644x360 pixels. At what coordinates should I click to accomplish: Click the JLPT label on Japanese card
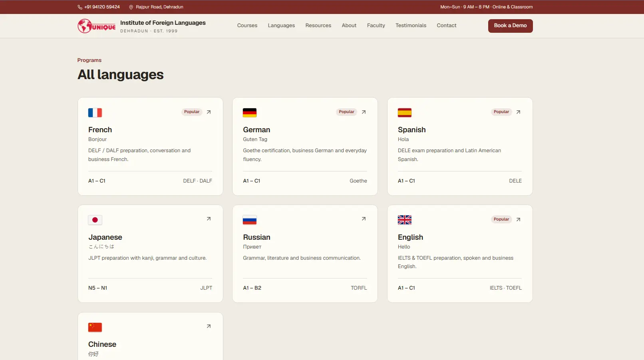pyautogui.click(x=206, y=288)
